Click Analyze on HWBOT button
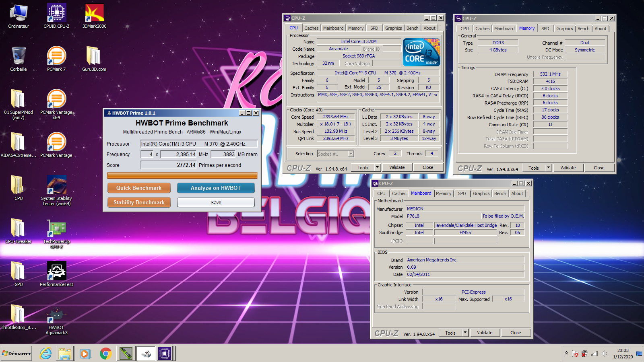This screenshot has height=362, width=644. 216,188
